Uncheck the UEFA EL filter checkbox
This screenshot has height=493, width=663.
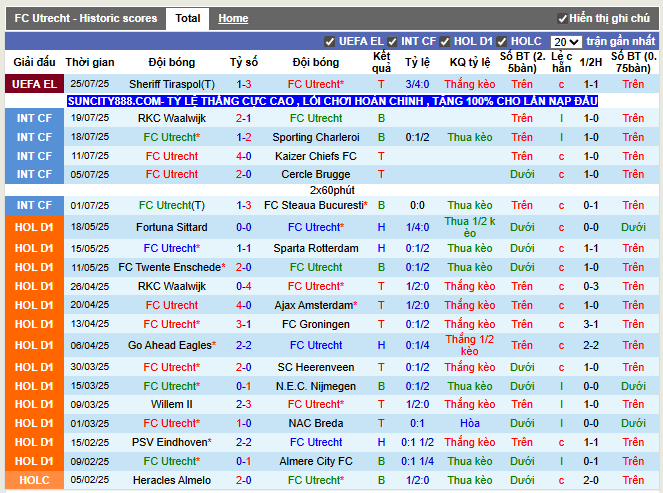(x=329, y=42)
